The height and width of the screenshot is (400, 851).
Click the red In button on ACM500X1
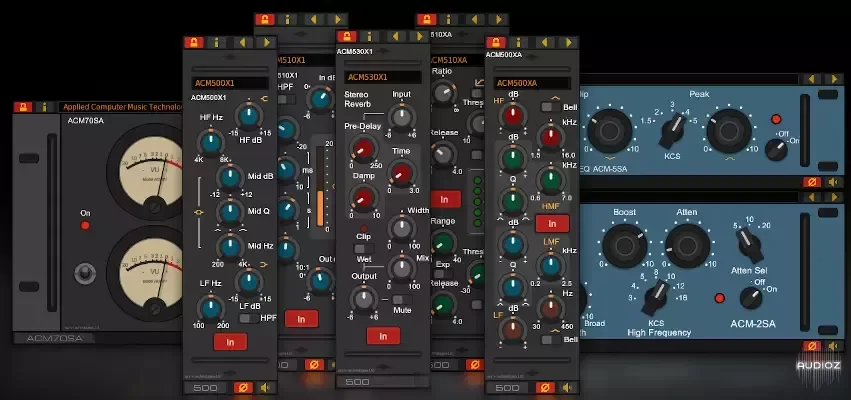[230, 342]
